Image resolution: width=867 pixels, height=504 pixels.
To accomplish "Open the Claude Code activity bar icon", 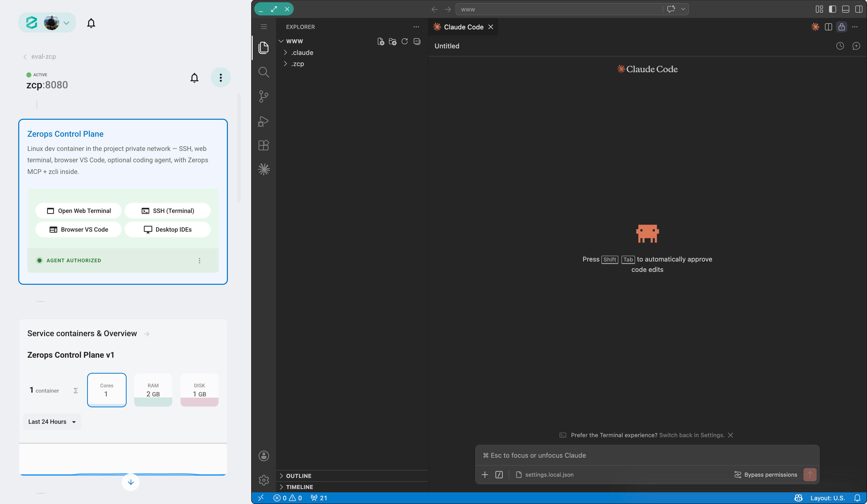I will pyautogui.click(x=264, y=169).
